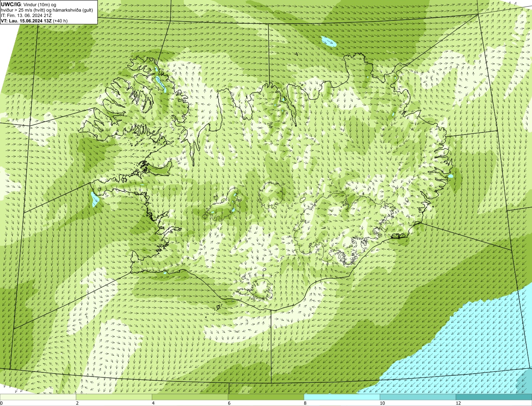The width and height of the screenshot is (532, 406).
Task: Click the line "hviður > 25 m/s (hvítt) og hámarkshviða (gult)"
Action: [x=47, y=10]
